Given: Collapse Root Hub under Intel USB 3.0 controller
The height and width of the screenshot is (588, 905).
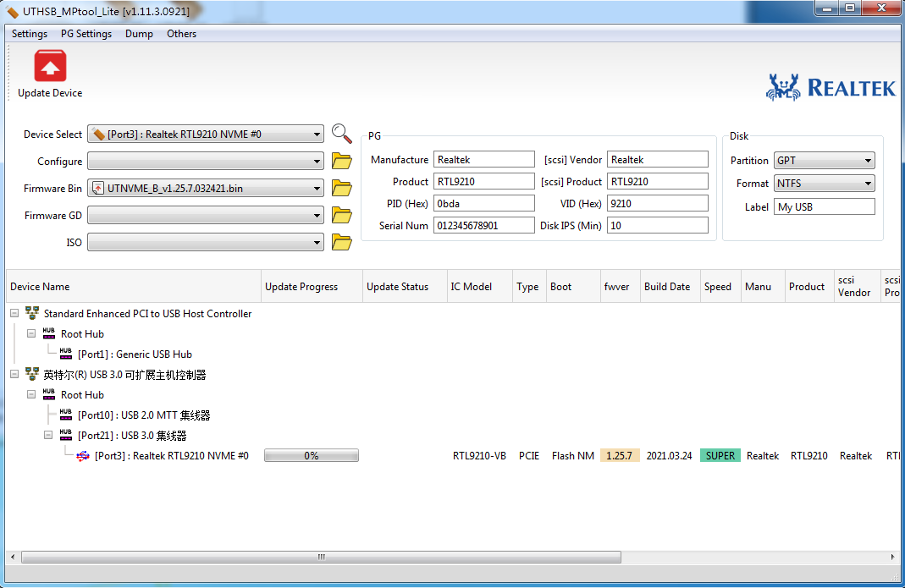Looking at the screenshot, I should tap(31, 395).
